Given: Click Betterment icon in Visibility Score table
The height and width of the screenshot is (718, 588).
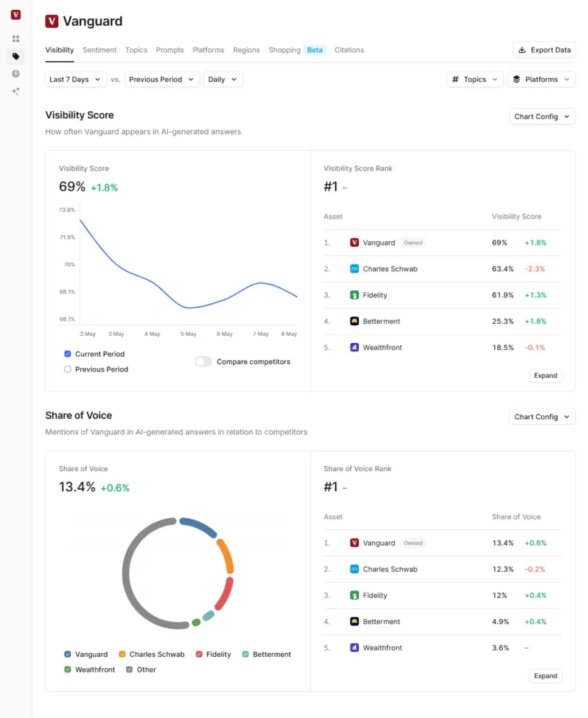Looking at the screenshot, I should pyautogui.click(x=354, y=321).
